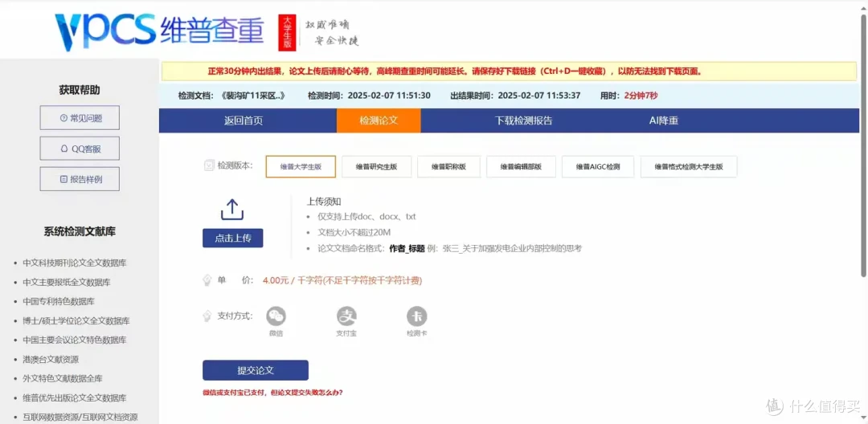The image size is (868, 424).
Task: Click 中国主要会议论文特色数据库 list item
Action: [x=74, y=340]
